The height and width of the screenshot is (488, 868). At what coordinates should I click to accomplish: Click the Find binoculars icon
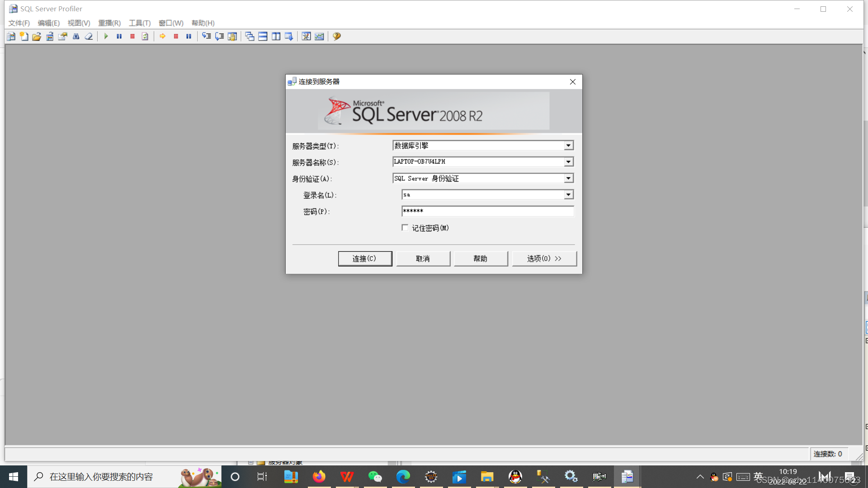(76, 37)
